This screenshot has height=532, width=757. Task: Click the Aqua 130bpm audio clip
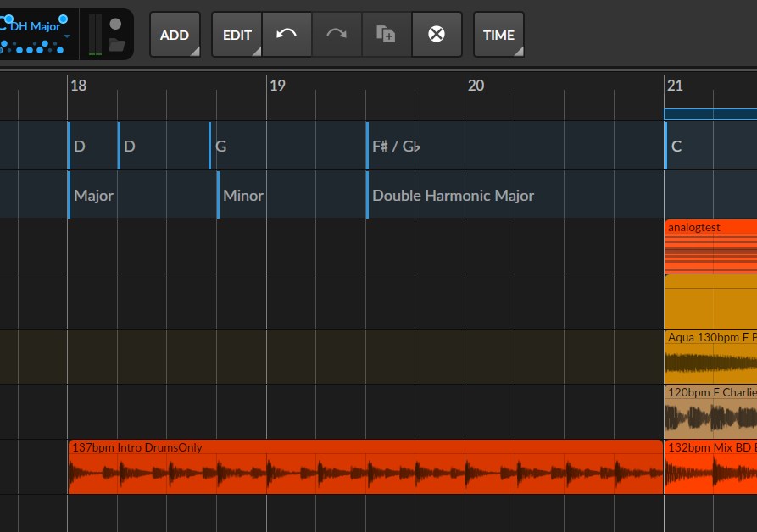(x=710, y=356)
